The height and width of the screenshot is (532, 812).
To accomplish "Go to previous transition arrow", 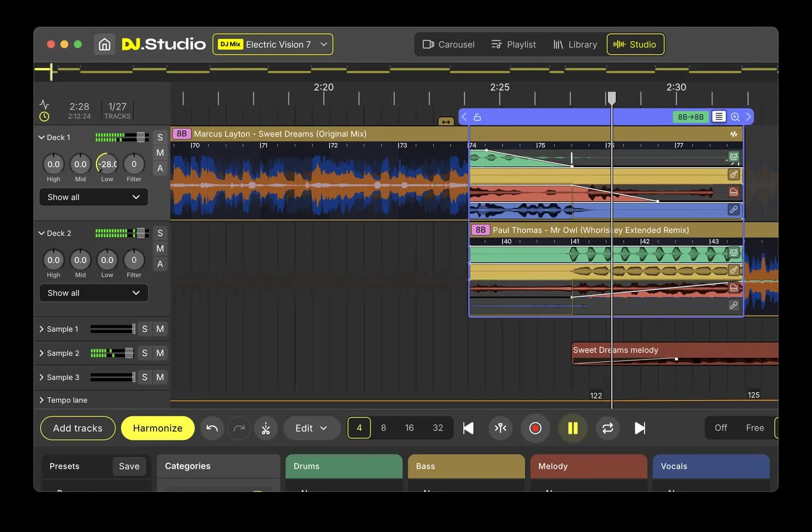I will click(x=464, y=117).
